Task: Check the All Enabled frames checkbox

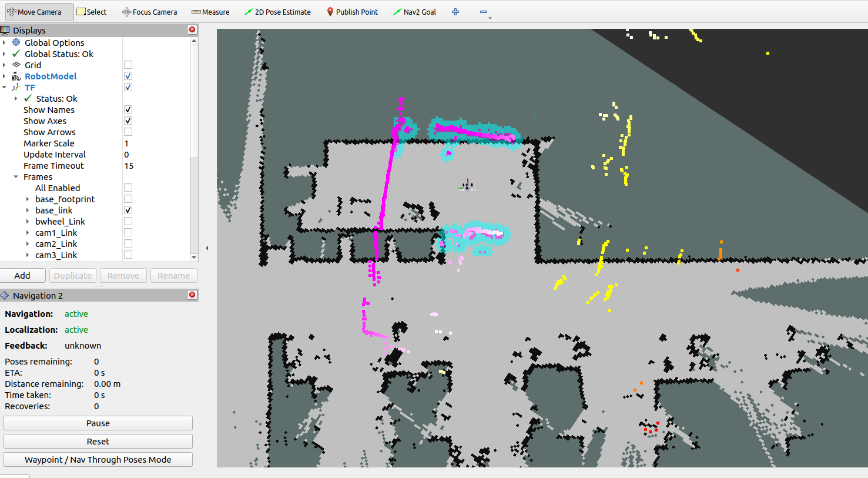Action: (x=128, y=188)
